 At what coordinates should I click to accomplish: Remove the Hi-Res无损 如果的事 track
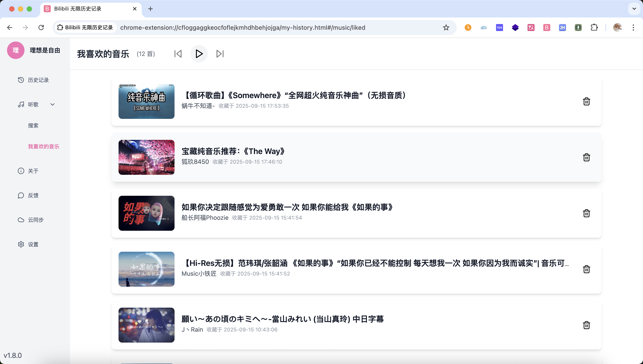[x=586, y=269]
